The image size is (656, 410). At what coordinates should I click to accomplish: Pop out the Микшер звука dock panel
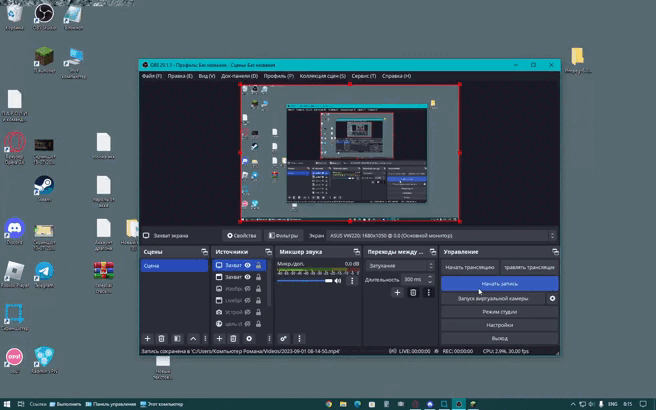pos(356,251)
